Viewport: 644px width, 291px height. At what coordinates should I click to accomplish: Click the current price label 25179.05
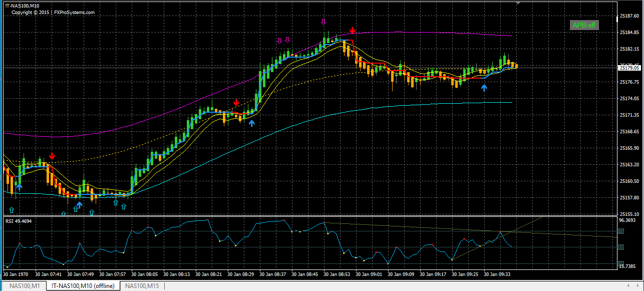tap(629, 68)
